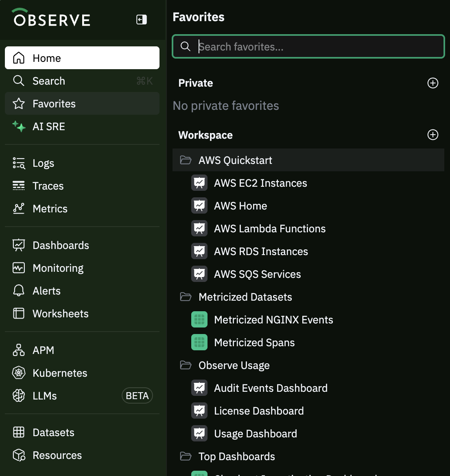Click the Observe logo

point(51,17)
